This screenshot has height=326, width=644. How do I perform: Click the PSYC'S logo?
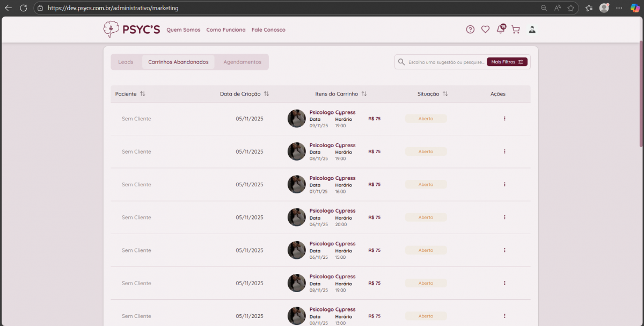pyautogui.click(x=132, y=30)
